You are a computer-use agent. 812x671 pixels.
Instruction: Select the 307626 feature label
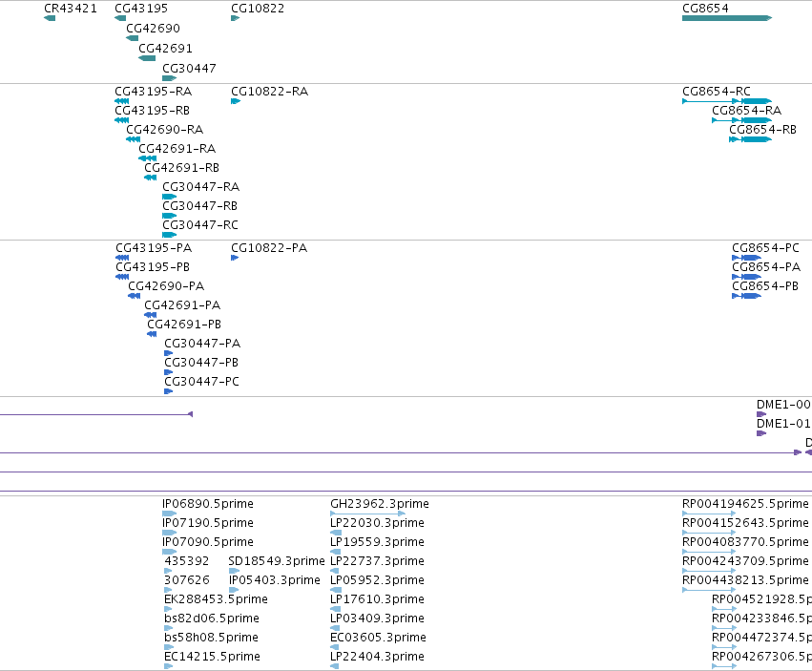click(x=187, y=581)
